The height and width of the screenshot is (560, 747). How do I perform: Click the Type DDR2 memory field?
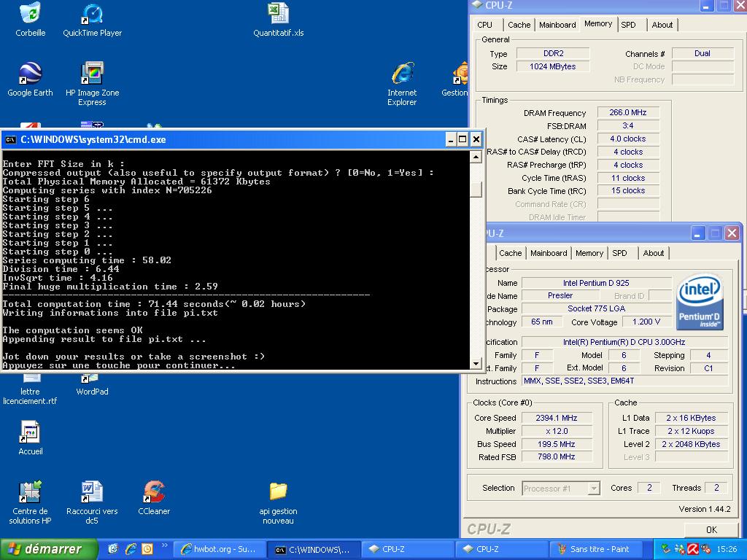[553, 53]
